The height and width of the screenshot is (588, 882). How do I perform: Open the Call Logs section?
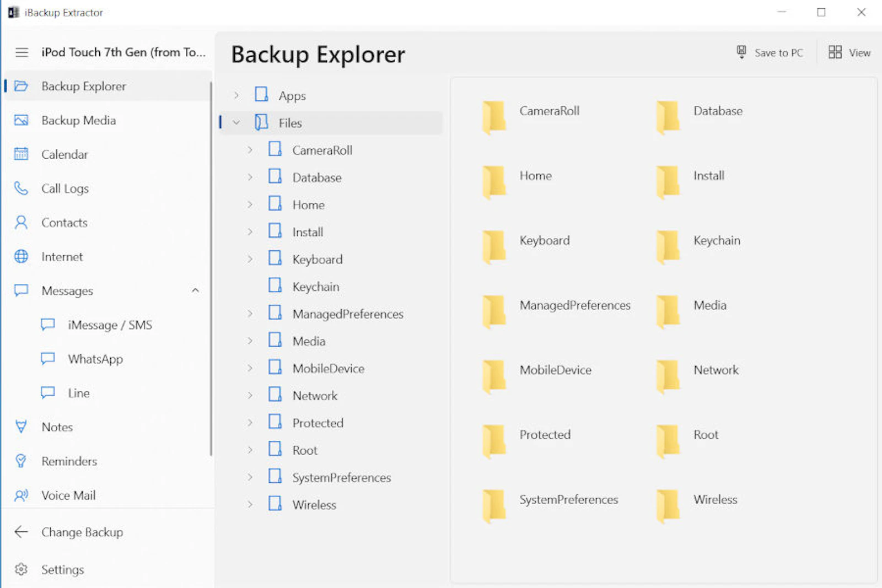tap(107, 188)
